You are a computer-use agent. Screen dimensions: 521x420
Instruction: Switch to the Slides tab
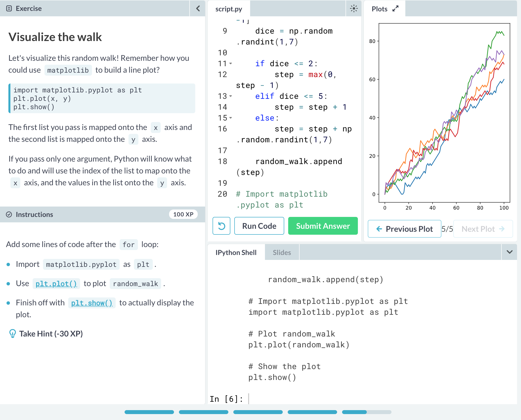(x=282, y=252)
